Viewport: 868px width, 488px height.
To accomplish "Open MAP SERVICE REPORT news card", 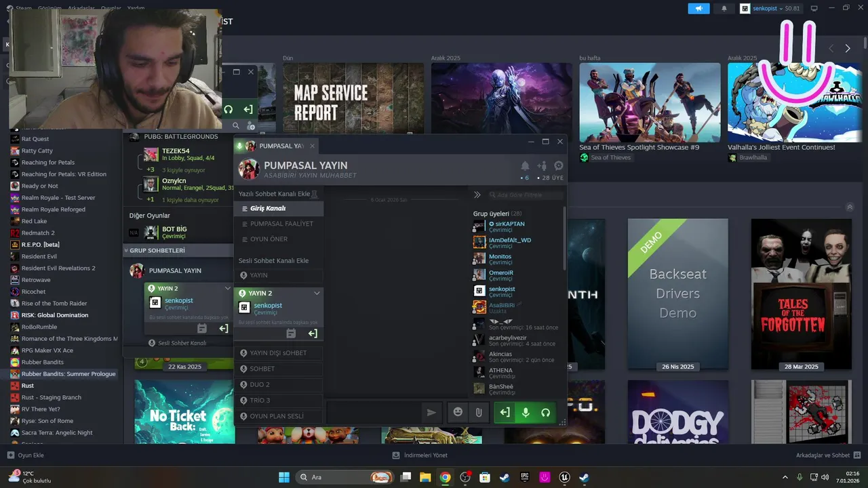I will (x=353, y=98).
